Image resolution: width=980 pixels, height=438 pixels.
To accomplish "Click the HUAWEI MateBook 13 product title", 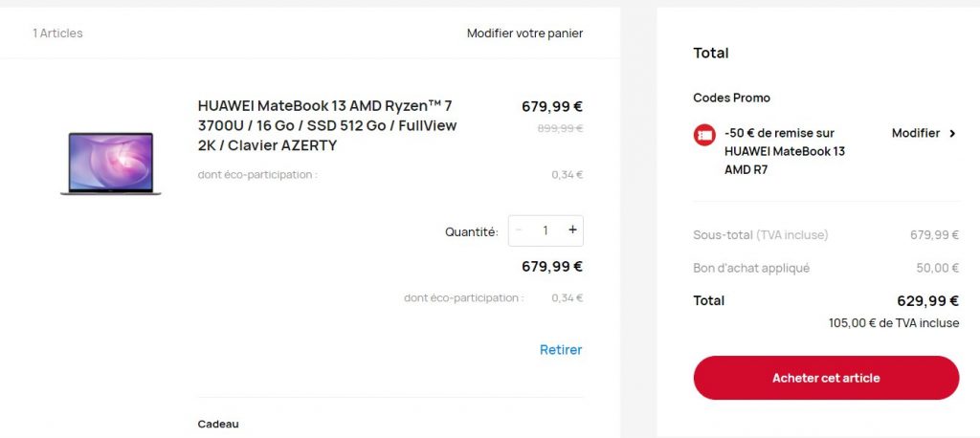I will (327, 125).
